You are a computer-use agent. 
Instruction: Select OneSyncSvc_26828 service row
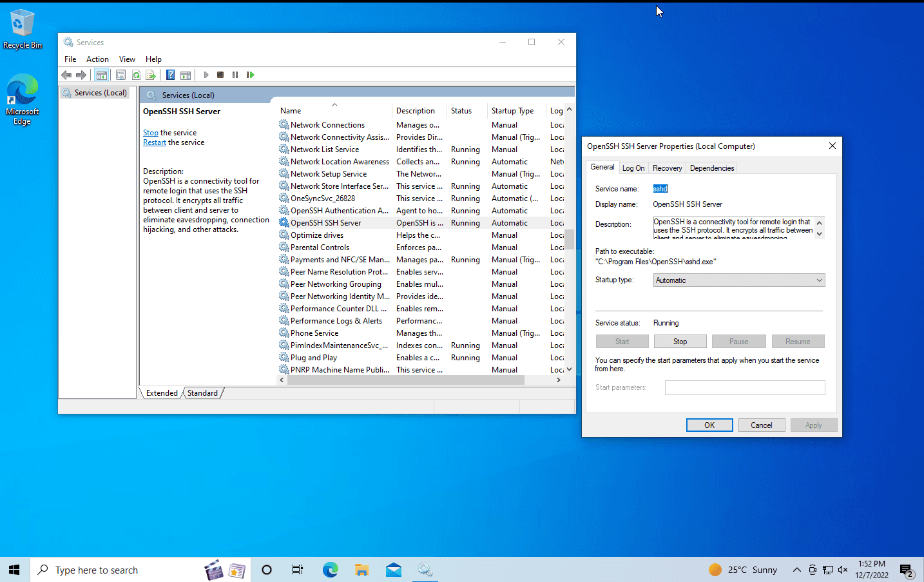click(x=421, y=198)
